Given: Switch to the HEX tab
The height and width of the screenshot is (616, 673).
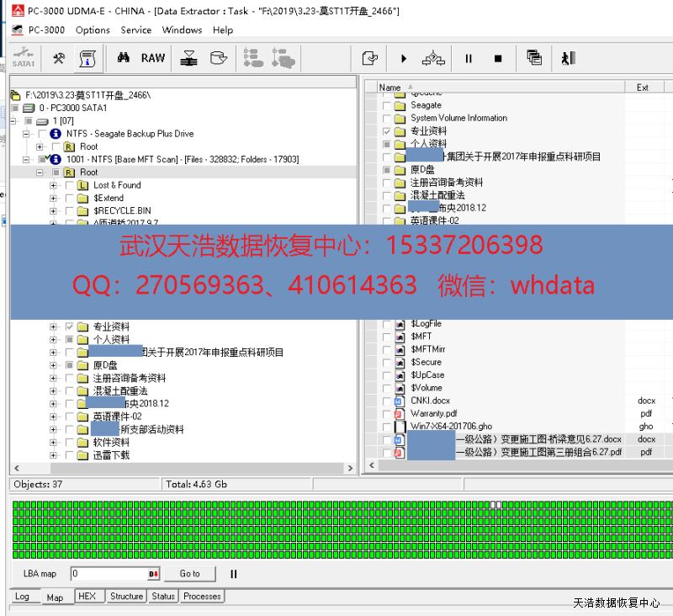Looking at the screenshot, I should point(87,596).
